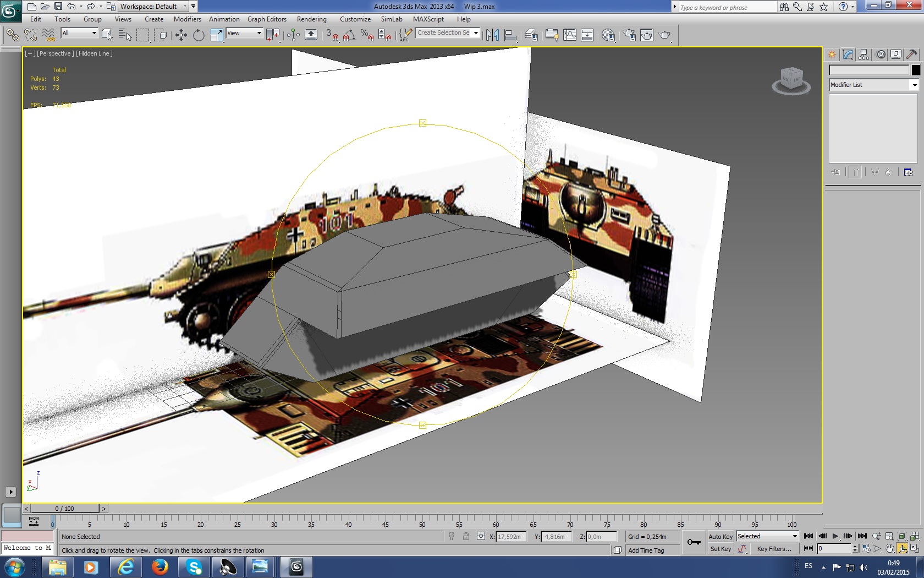Open the Edit menu
Screen dimensions: 924x578
(36, 19)
